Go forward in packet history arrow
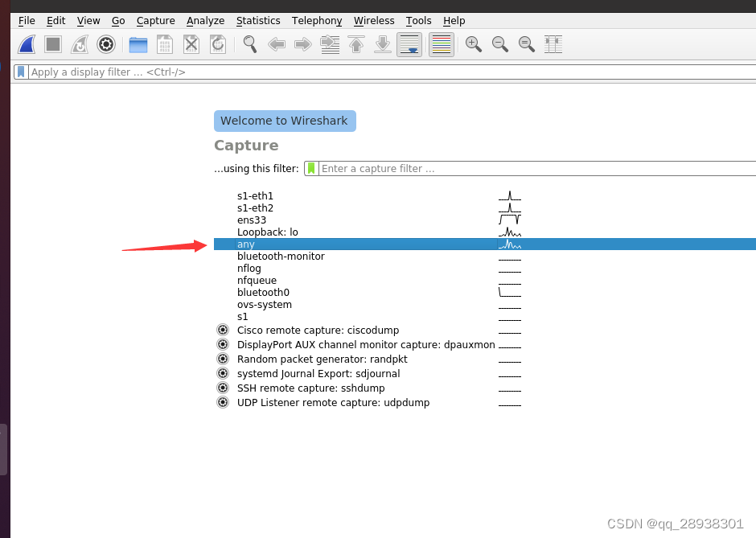The width and height of the screenshot is (756, 538). [x=302, y=45]
